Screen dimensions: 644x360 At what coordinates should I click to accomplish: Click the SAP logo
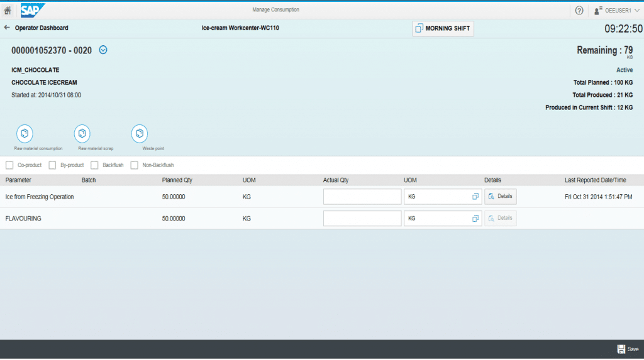click(x=33, y=10)
